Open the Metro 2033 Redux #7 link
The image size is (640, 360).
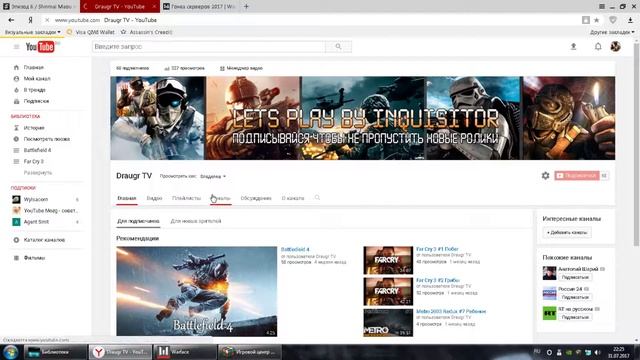451,311
